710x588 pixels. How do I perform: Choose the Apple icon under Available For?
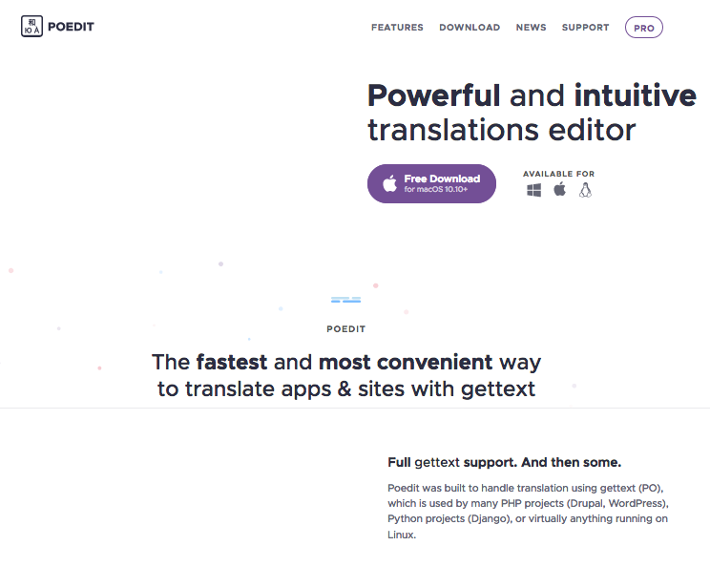click(559, 189)
